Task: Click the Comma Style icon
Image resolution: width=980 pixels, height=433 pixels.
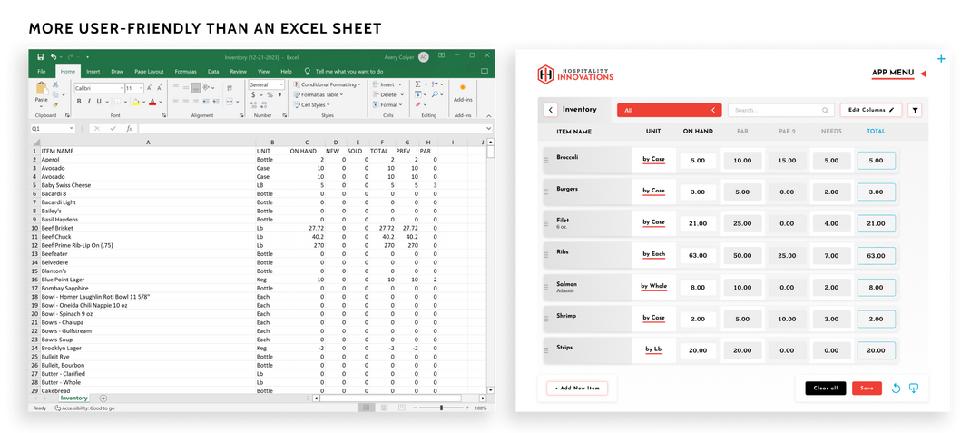Action: pos(279,95)
